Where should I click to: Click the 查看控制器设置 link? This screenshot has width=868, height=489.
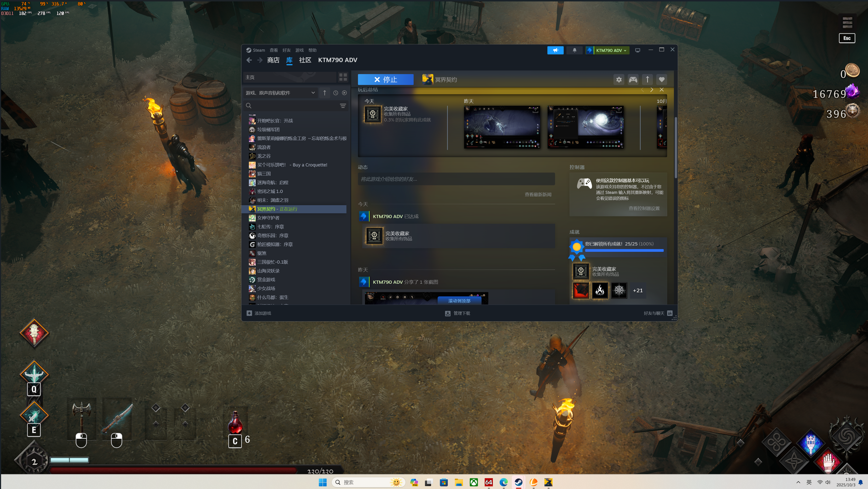[644, 208]
